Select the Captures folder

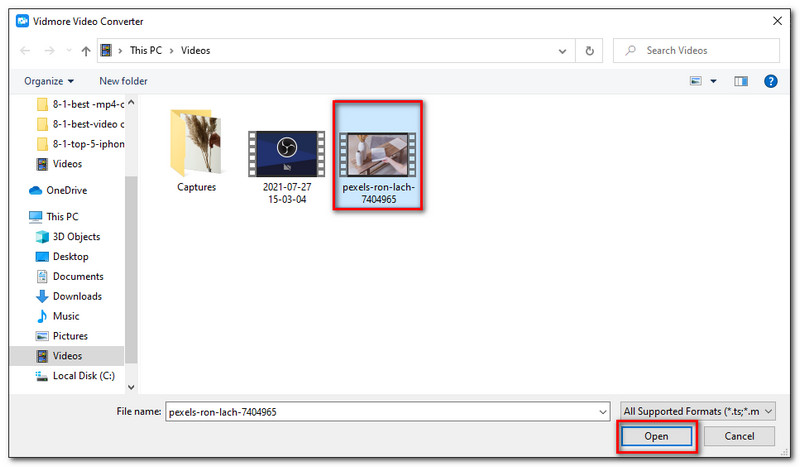click(196, 151)
